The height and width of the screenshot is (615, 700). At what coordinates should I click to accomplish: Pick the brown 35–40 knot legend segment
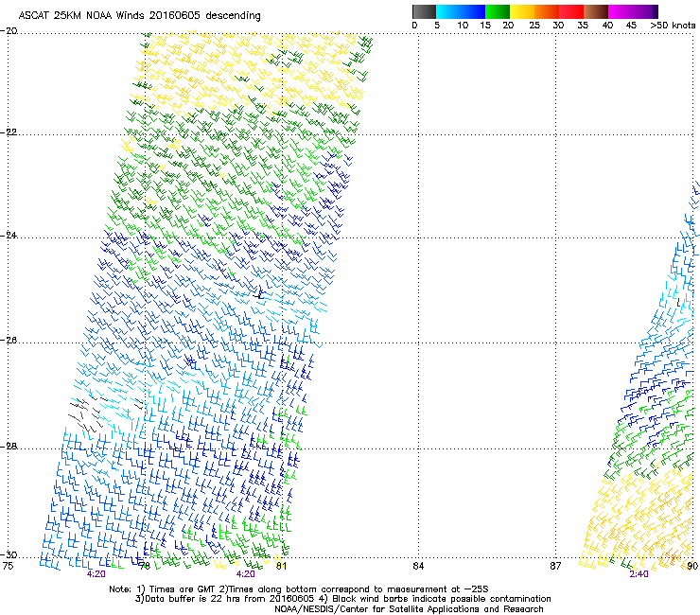tap(596, 11)
